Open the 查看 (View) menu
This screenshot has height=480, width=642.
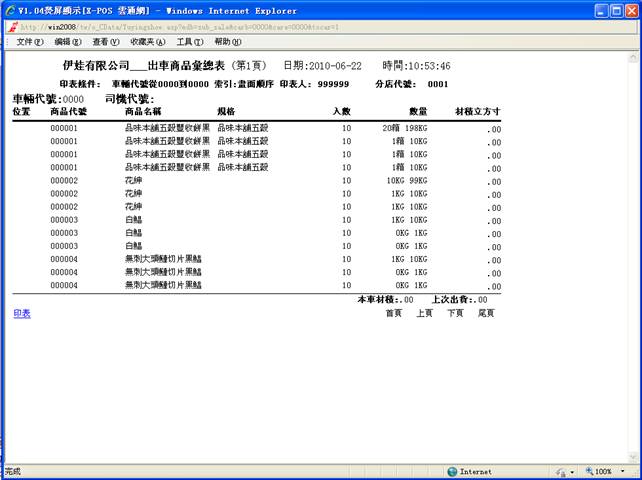107,42
